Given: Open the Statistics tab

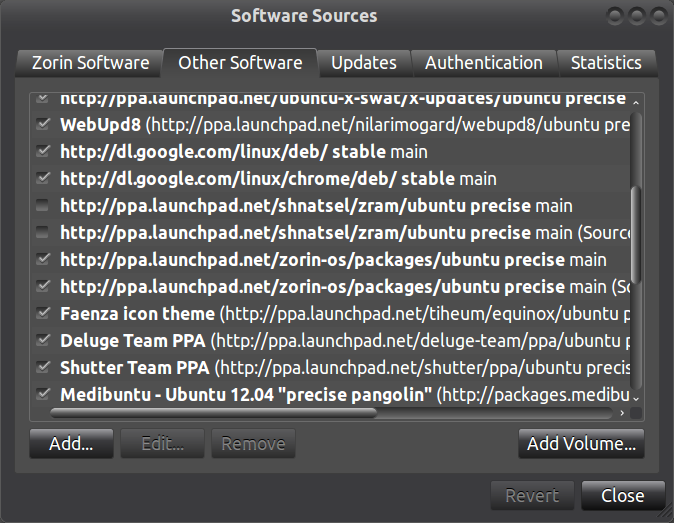Looking at the screenshot, I should tap(606, 63).
